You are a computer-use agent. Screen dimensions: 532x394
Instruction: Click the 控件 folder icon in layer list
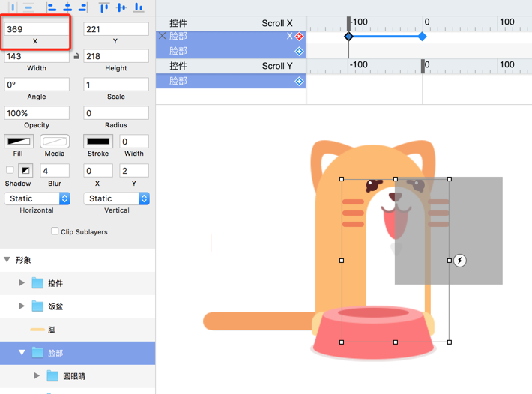37,283
